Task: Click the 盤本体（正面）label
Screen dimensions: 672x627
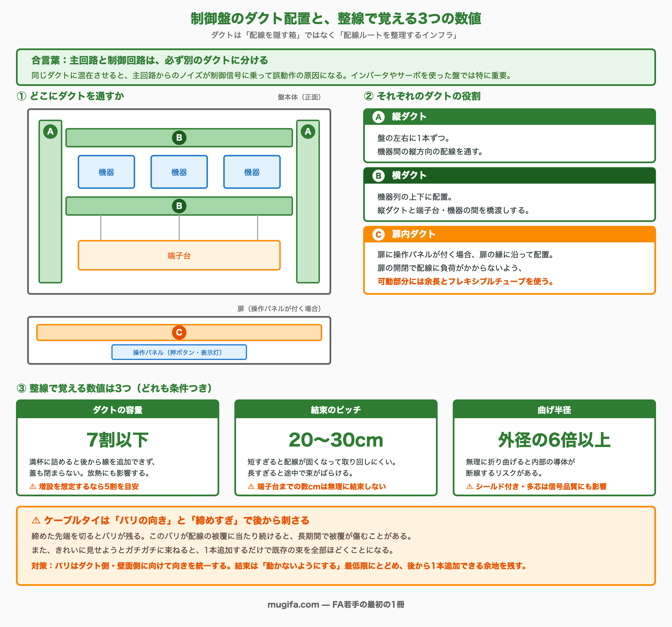Action: pyautogui.click(x=299, y=97)
